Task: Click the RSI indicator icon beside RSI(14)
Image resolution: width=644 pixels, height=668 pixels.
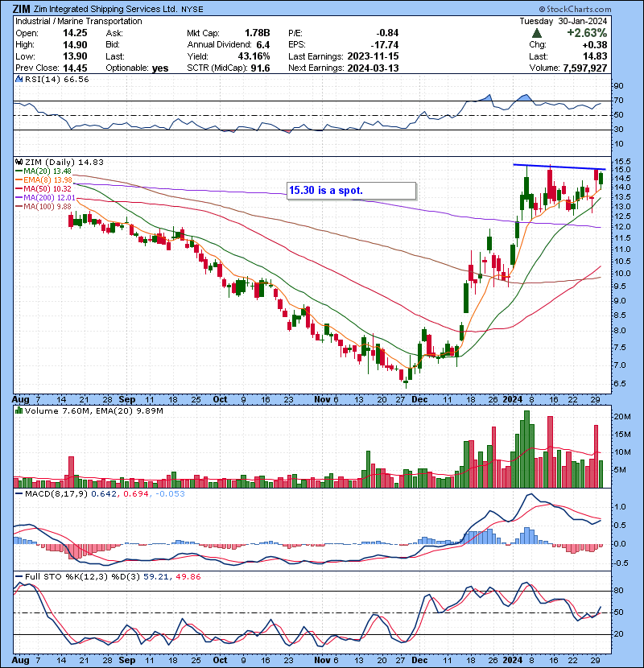Action: click(19, 79)
